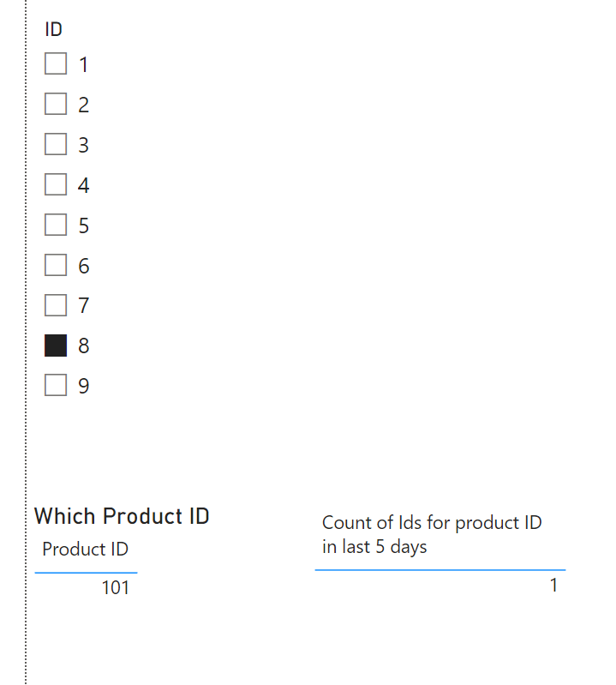Uncheck the selected ID 8 checkbox

pyautogui.click(x=56, y=346)
